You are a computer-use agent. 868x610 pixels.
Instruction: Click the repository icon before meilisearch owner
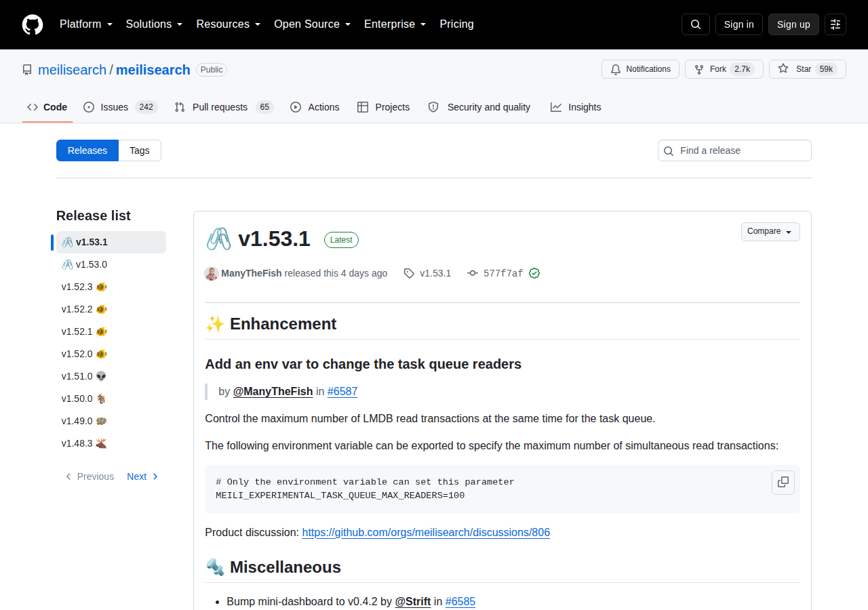pyautogui.click(x=27, y=70)
